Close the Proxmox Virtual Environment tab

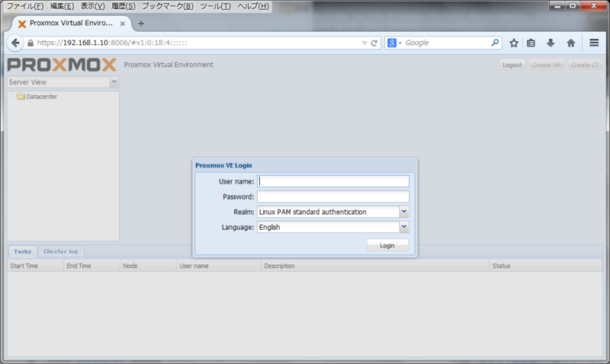(x=123, y=24)
